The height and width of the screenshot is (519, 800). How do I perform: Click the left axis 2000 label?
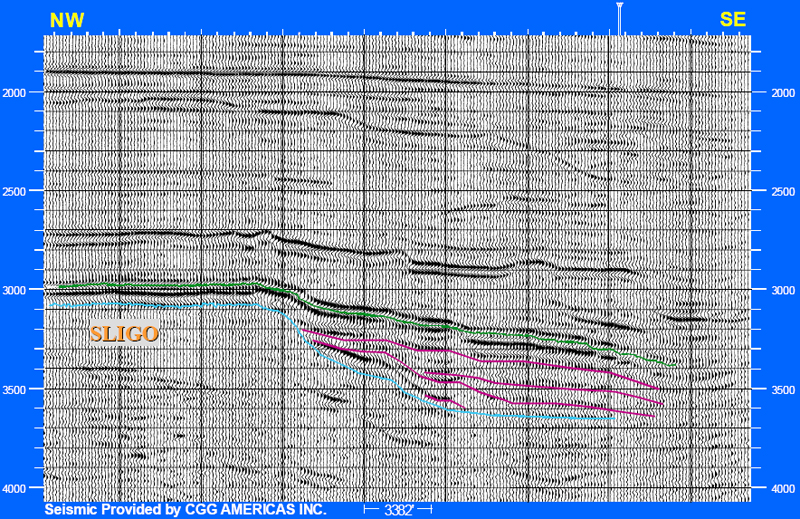click(x=14, y=93)
